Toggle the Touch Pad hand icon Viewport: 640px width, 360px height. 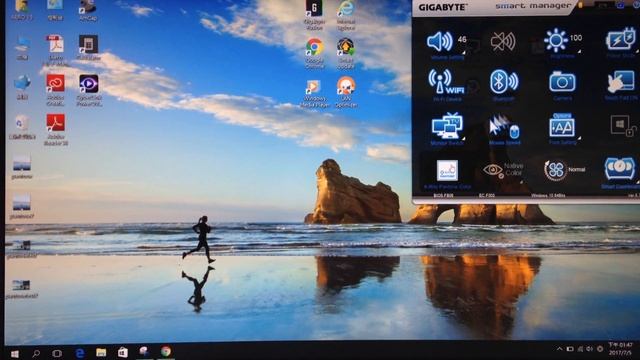(621, 82)
